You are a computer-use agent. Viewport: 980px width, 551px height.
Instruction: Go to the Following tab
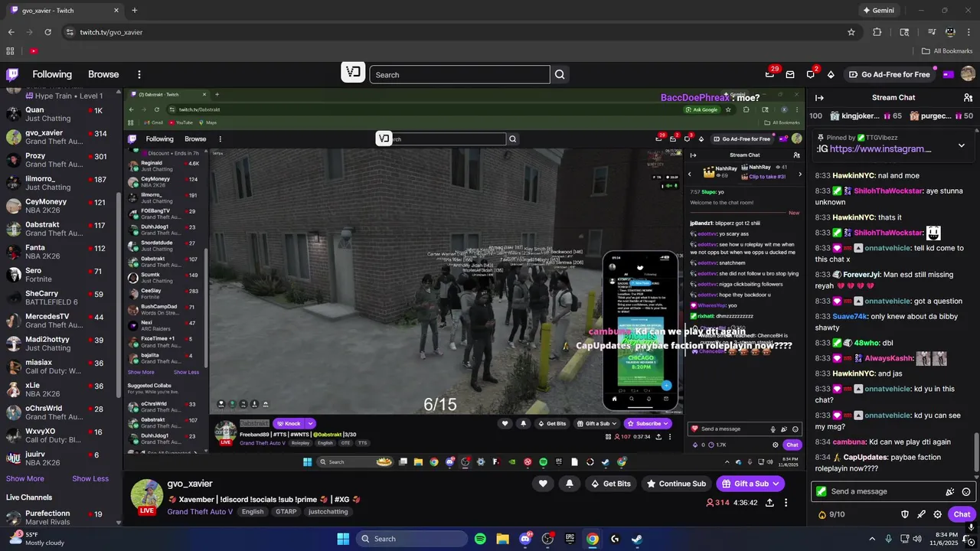(x=52, y=74)
